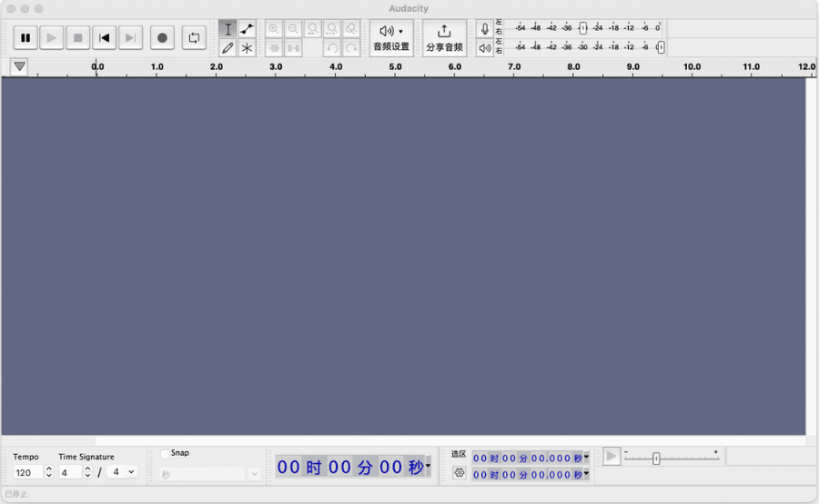Toggle the Loop button
Image resolution: width=819 pixels, height=504 pixels.
click(194, 37)
